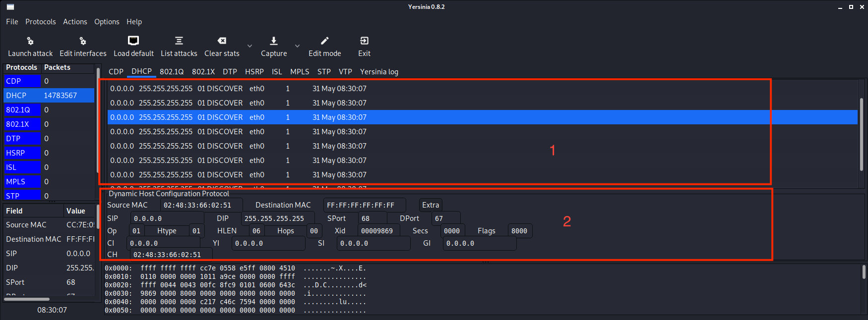Switch to the MPLS tab
The image size is (868, 320).
pos(300,72)
